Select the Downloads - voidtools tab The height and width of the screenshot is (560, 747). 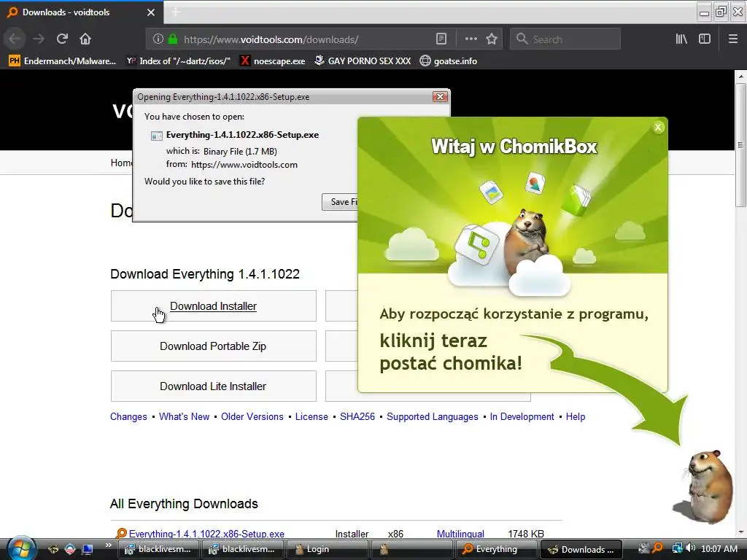click(82, 12)
